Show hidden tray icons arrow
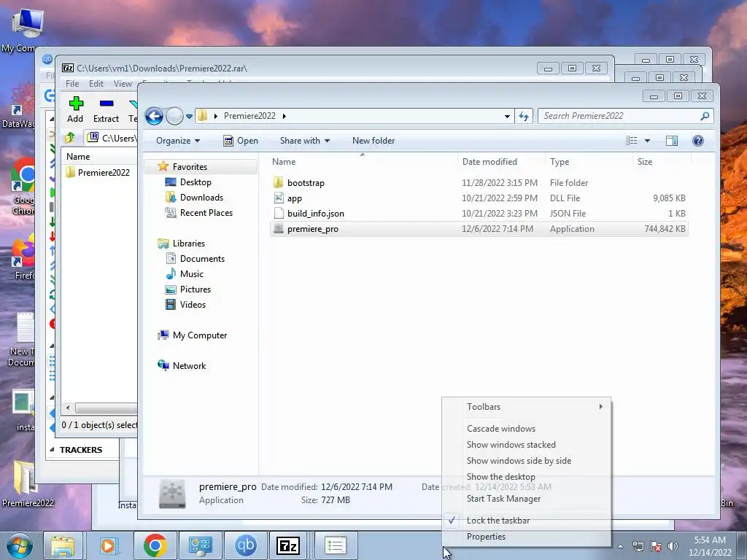 [620, 546]
